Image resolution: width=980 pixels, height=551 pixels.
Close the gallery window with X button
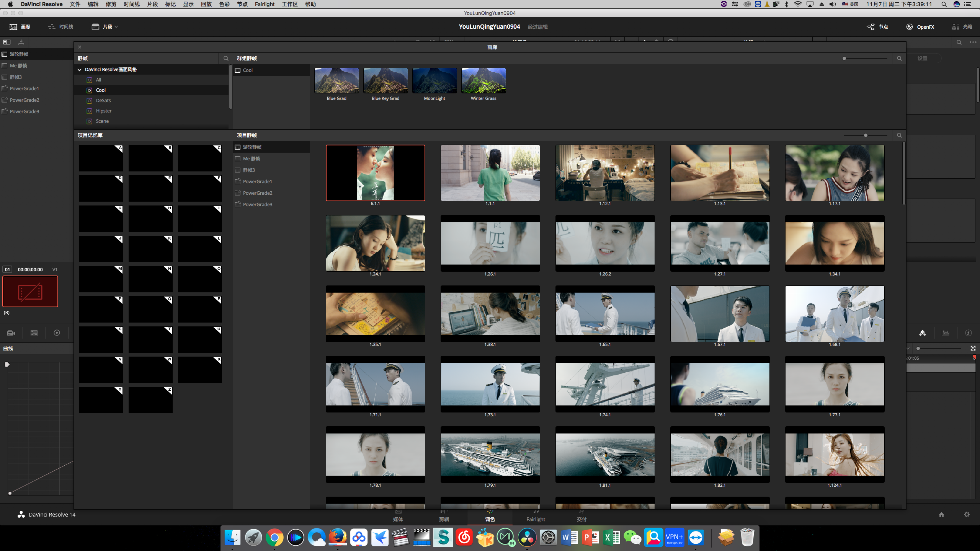coord(80,47)
